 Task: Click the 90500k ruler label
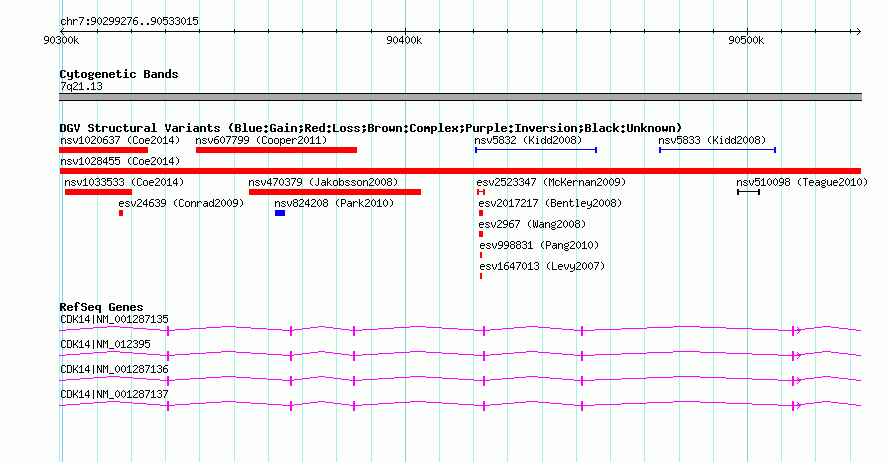point(746,40)
